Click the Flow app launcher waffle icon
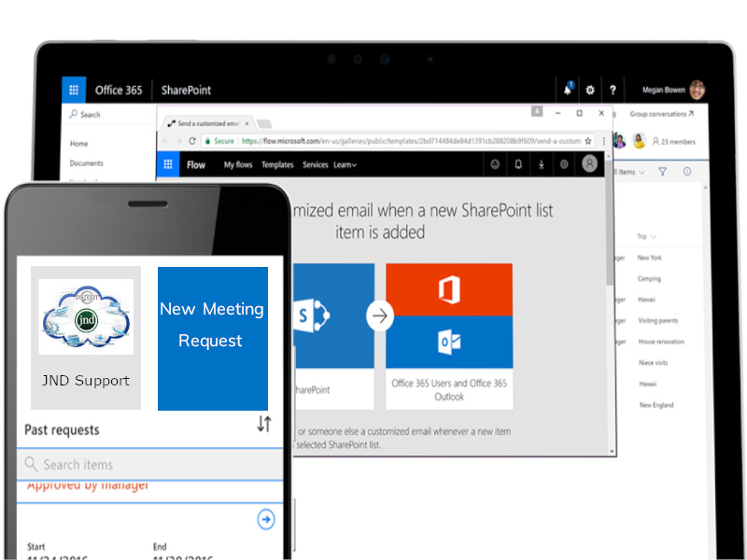The height and width of the screenshot is (560, 747). pyautogui.click(x=168, y=164)
